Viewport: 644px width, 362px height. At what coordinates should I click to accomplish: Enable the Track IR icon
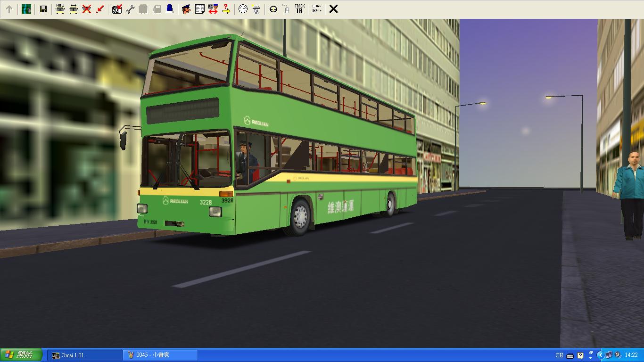click(x=299, y=9)
